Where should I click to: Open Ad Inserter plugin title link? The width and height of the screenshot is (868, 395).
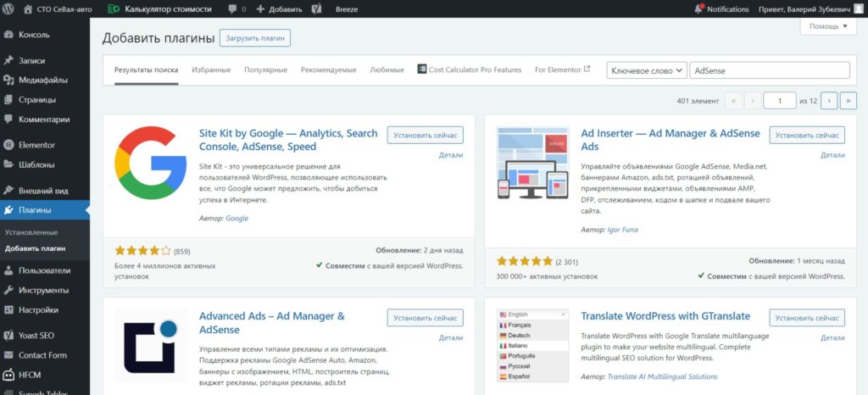click(x=670, y=140)
